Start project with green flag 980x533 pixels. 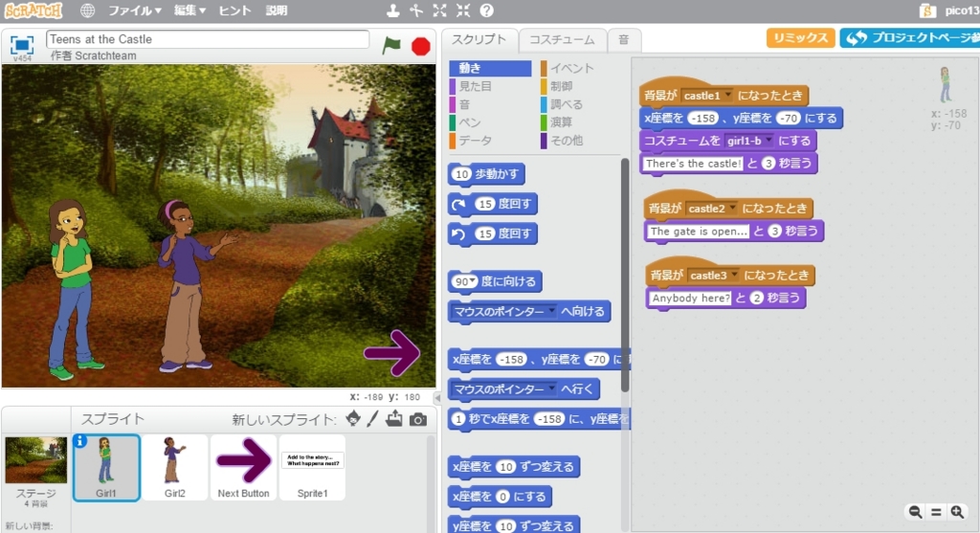(x=391, y=46)
